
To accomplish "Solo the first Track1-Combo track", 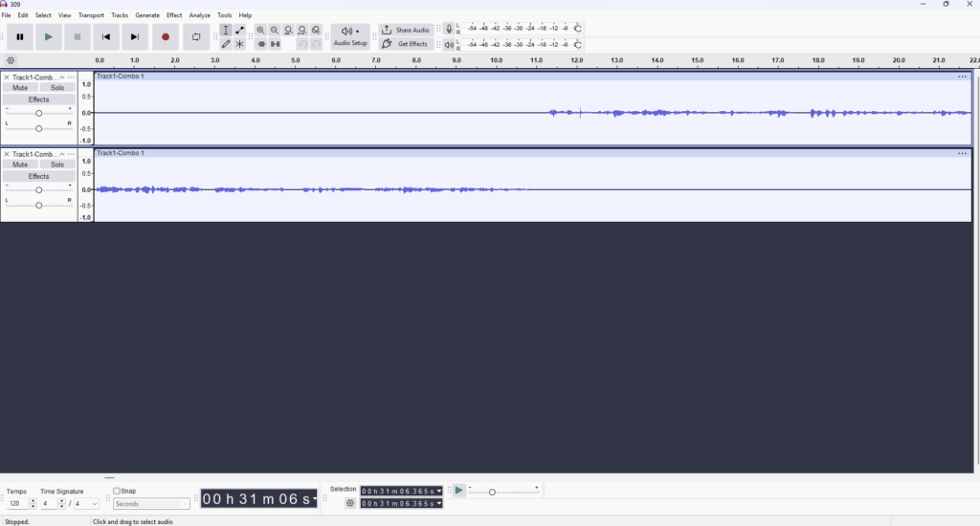I will click(x=57, y=88).
